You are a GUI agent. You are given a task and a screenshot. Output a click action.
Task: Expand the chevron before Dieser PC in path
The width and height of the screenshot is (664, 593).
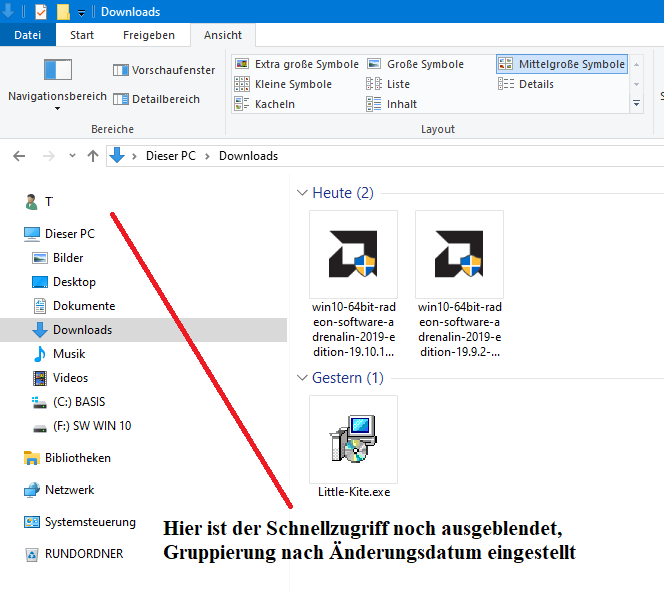tap(134, 156)
